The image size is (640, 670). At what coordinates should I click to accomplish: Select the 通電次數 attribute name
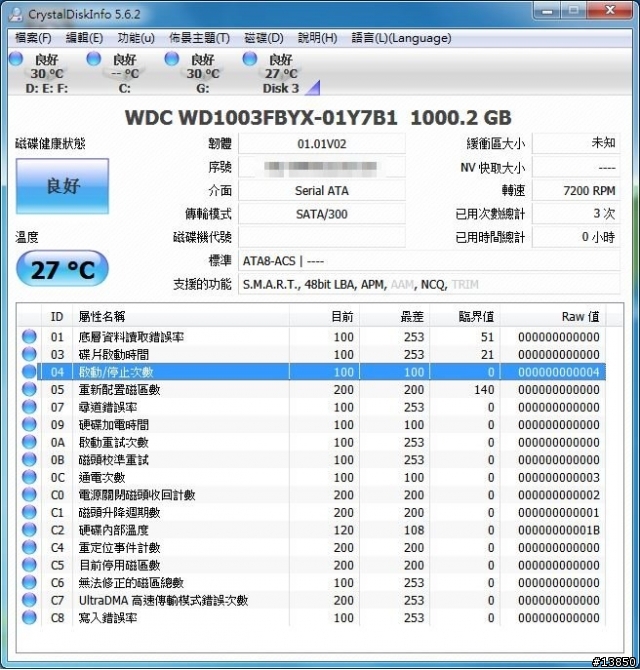(102, 477)
